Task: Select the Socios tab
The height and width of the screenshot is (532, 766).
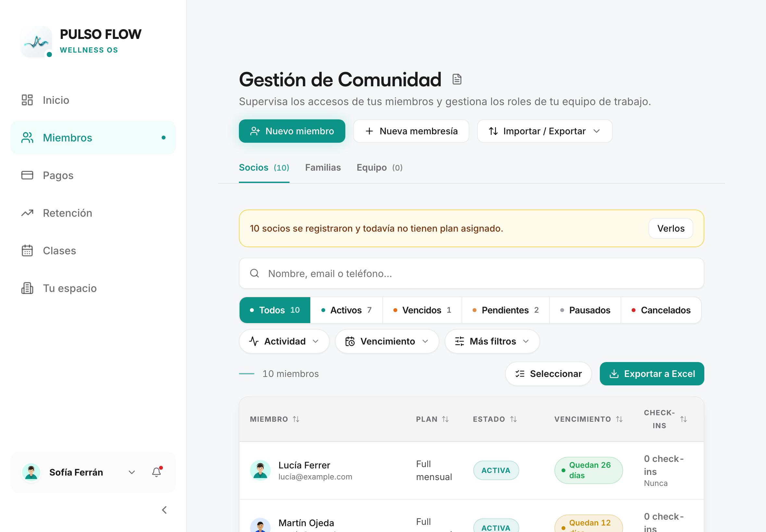Action: point(264,167)
